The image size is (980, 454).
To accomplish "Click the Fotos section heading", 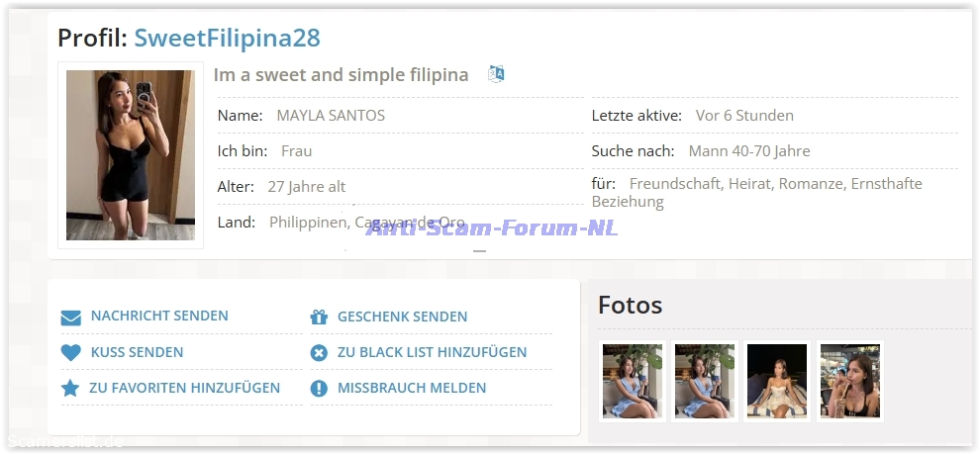I will coord(630,306).
